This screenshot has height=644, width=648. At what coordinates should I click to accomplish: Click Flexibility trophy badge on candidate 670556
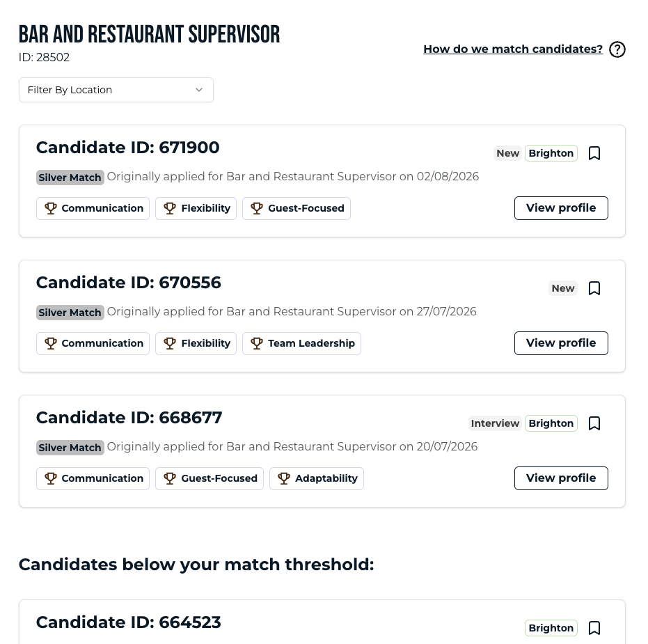pos(196,343)
